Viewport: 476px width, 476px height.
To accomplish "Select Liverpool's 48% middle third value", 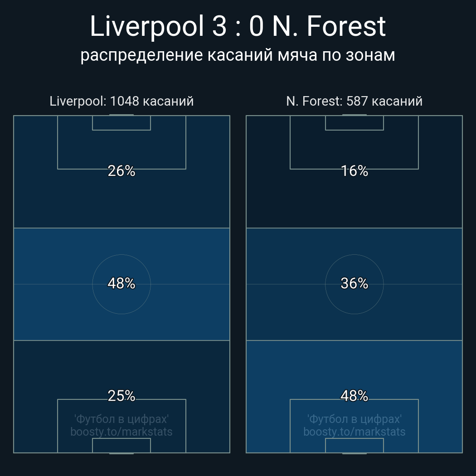I will 121,283.
